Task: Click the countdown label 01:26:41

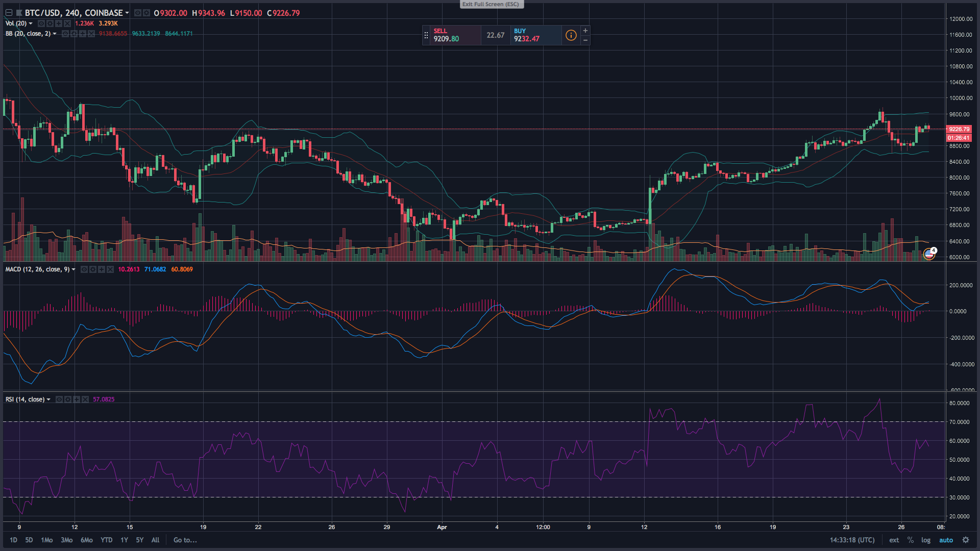Action: (959, 138)
